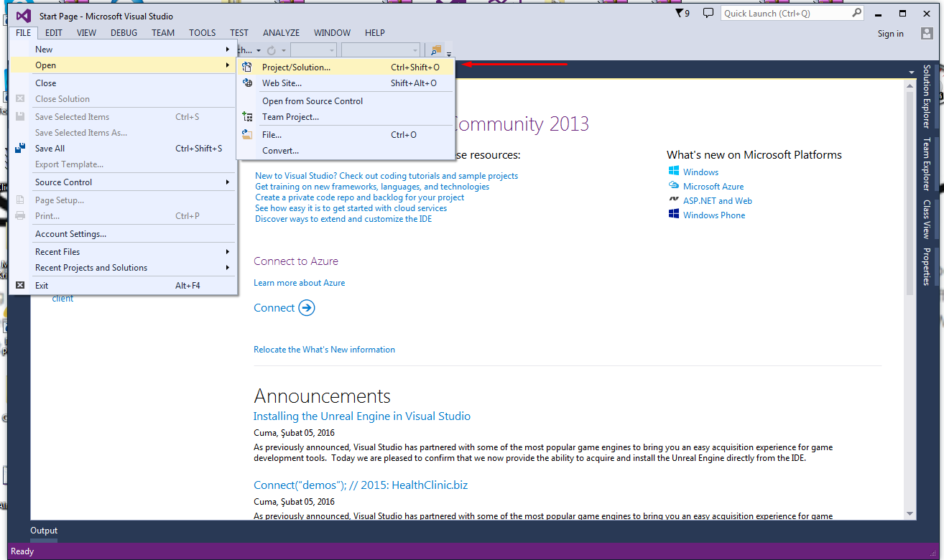944x560 pixels.
Task: Expand Recent Projects and Solutions submenu
Action: [x=228, y=268]
